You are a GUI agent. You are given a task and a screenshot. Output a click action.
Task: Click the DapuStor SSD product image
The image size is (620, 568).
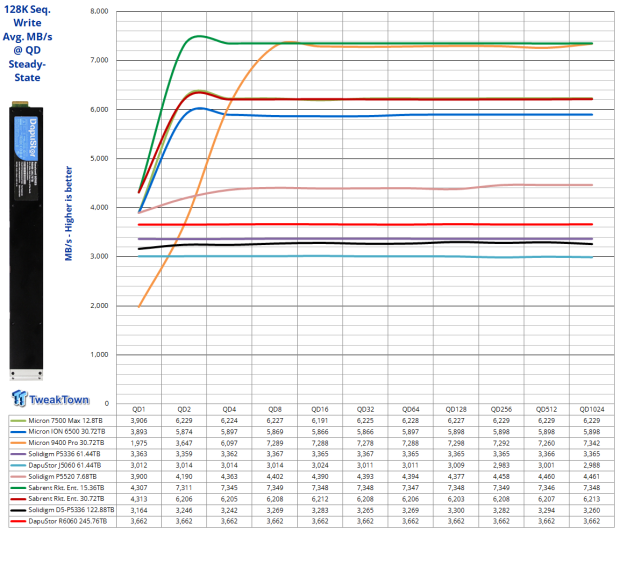[x=26, y=240]
